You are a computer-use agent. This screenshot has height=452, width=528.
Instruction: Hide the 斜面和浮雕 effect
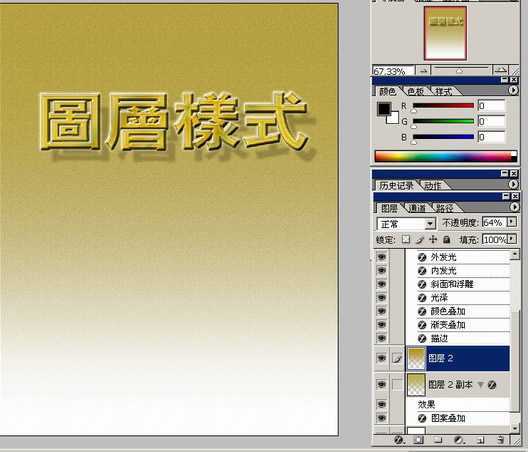[382, 284]
